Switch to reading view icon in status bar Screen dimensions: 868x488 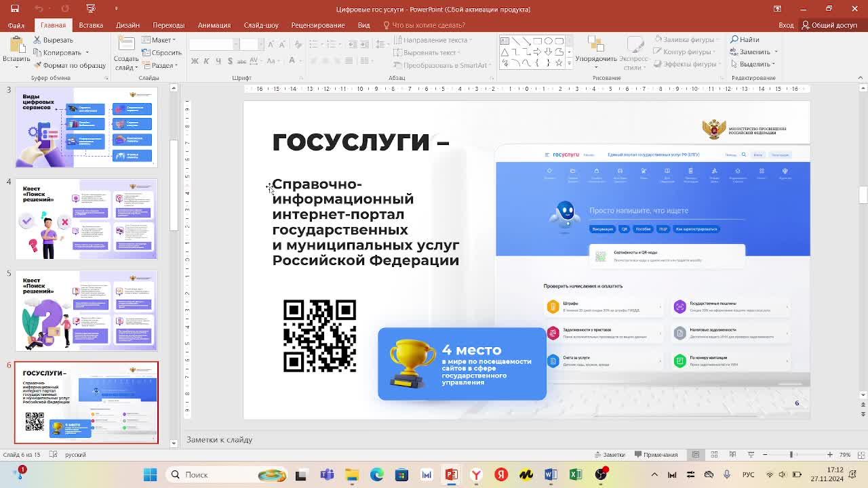732,455
